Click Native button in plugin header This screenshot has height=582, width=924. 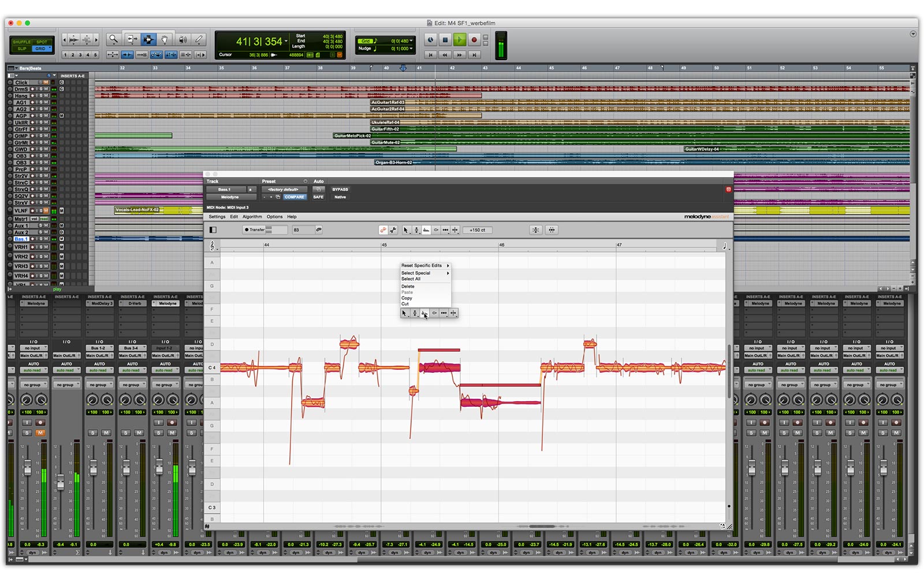pos(340,197)
